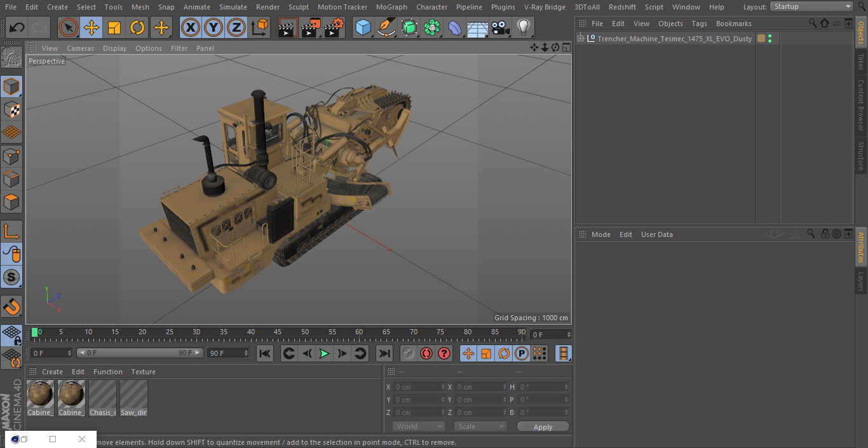Click Render View clapperboard icon
868x448 pixels.
click(x=288, y=27)
